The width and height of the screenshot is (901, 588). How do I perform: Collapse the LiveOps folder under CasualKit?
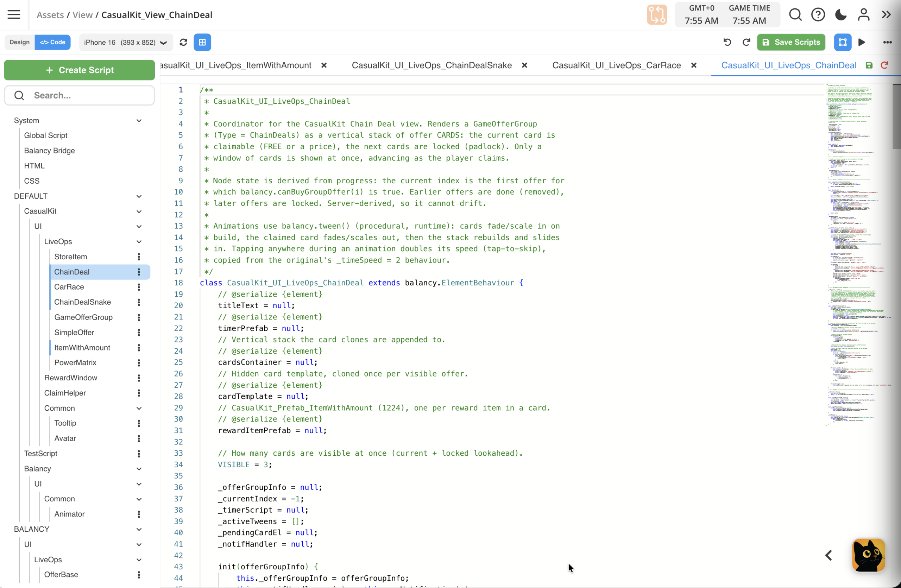tap(139, 242)
